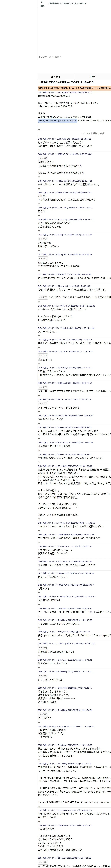Follow the >>464 anchor in post 0472
111x868 pixels.
point(43,259)
